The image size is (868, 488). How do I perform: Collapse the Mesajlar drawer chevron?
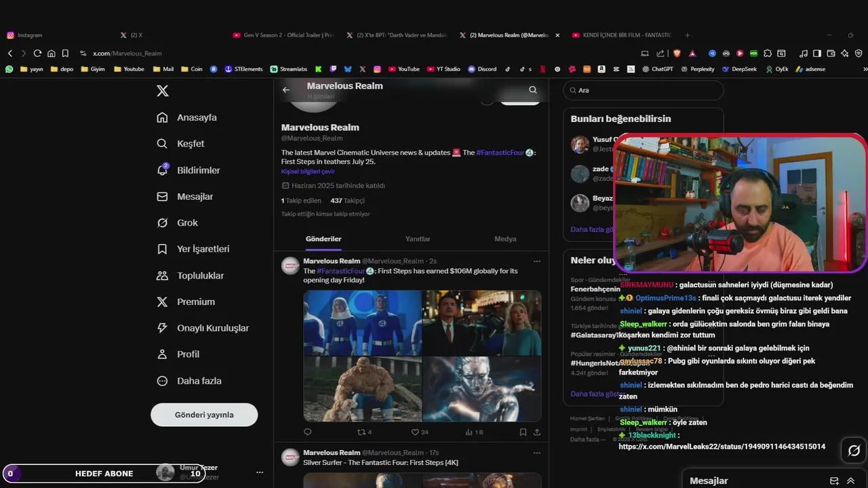851,481
